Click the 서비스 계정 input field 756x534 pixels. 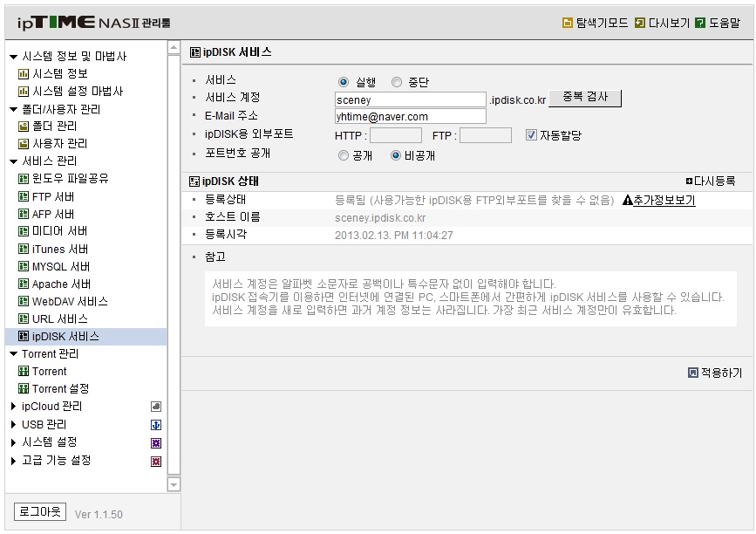click(x=411, y=99)
